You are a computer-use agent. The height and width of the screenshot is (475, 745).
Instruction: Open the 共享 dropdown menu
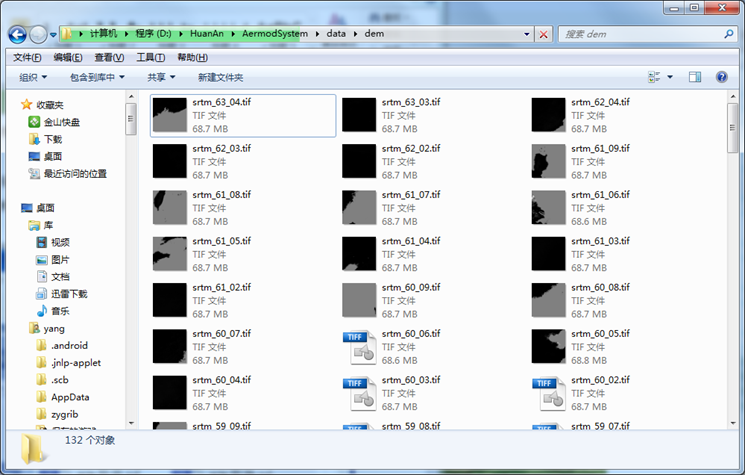coord(161,77)
